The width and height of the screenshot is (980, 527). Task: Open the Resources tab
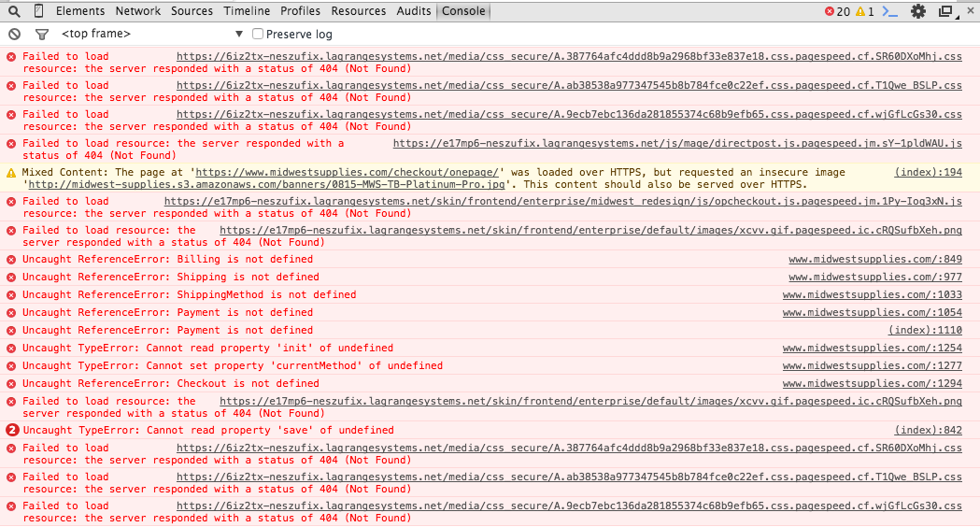pyautogui.click(x=359, y=10)
